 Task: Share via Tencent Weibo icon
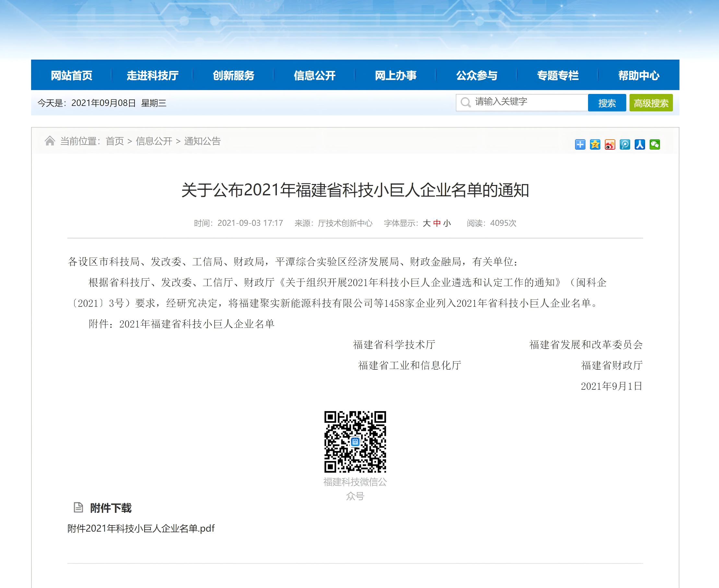click(x=624, y=144)
